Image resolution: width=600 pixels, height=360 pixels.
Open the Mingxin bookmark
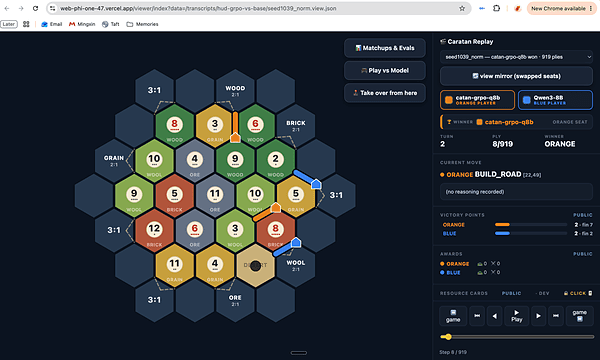tap(82, 24)
